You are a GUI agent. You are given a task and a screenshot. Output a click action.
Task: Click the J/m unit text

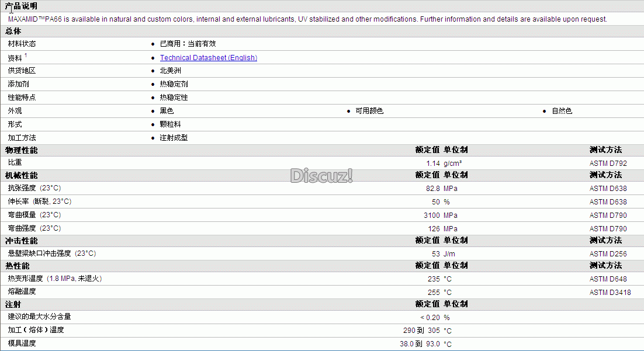tap(449, 254)
